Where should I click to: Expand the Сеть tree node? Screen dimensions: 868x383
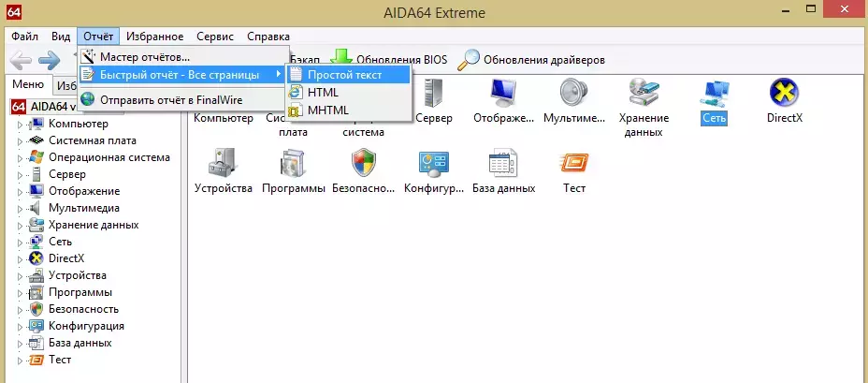20,243
